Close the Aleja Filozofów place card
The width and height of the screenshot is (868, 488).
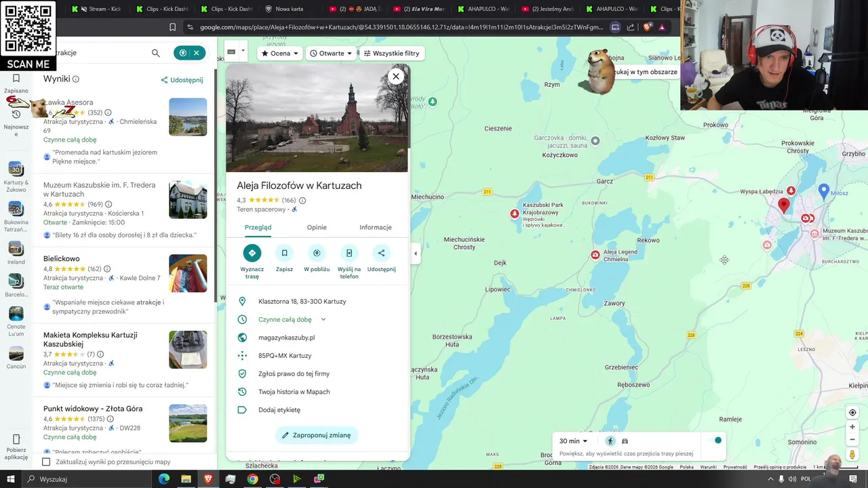click(x=396, y=77)
